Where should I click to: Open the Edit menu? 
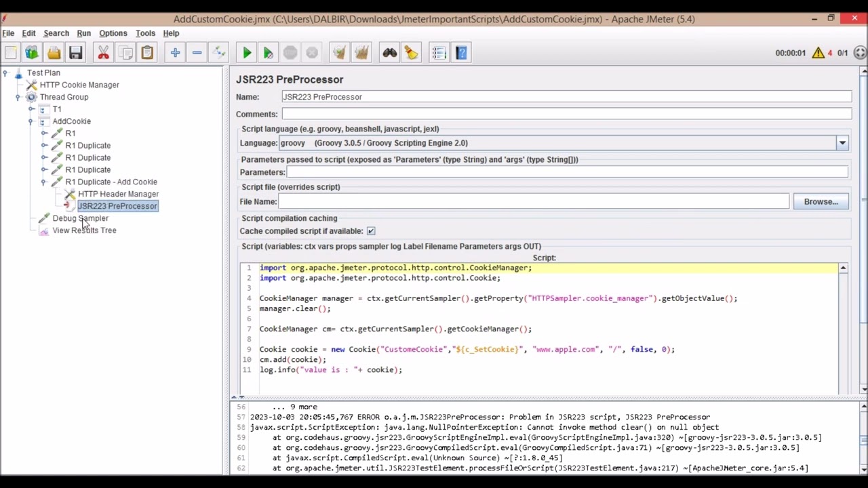coord(28,33)
